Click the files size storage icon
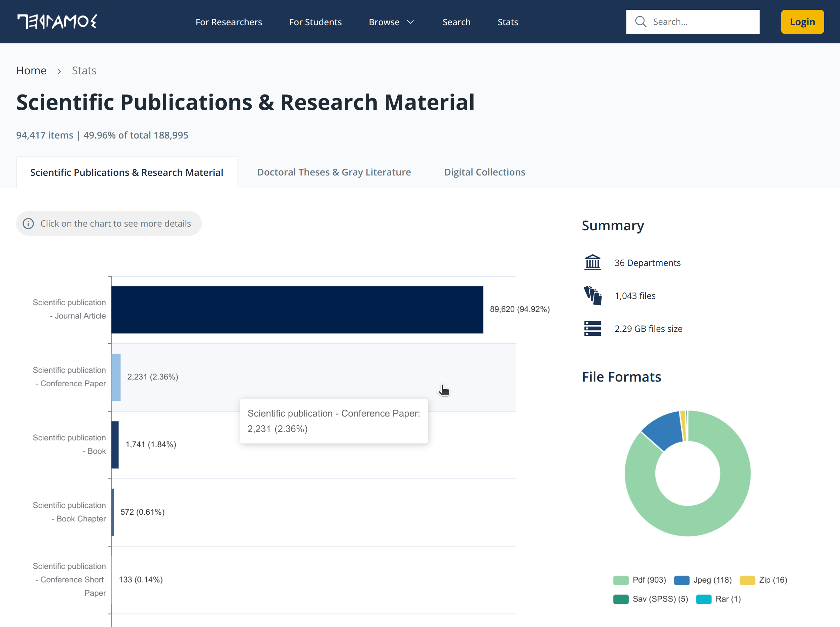 pos(592,328)
